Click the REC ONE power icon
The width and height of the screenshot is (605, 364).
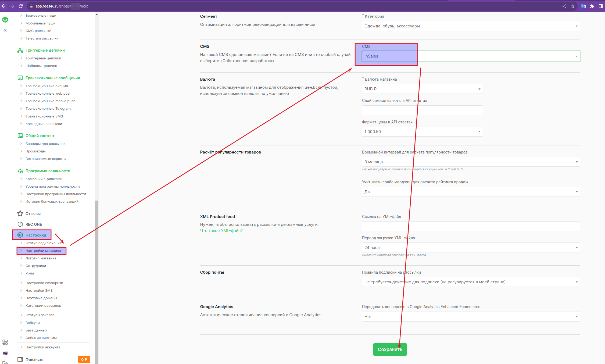click(x=20, y=224)
